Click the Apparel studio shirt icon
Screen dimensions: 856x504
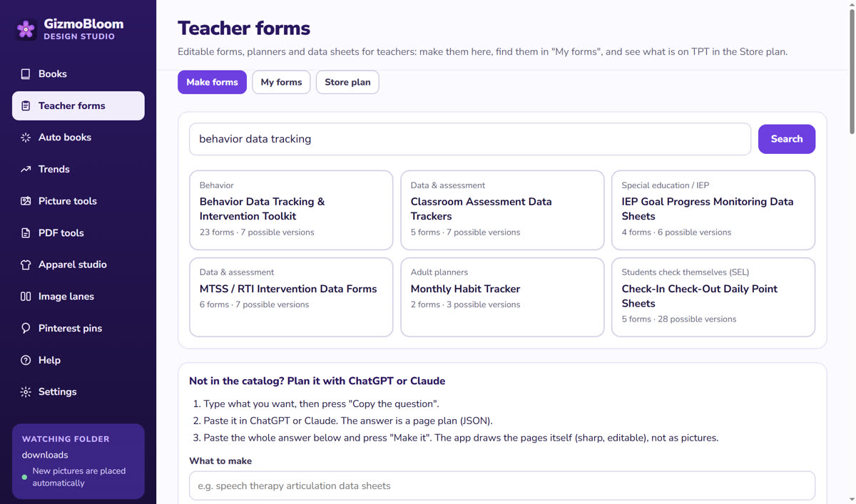click(26, 264)
